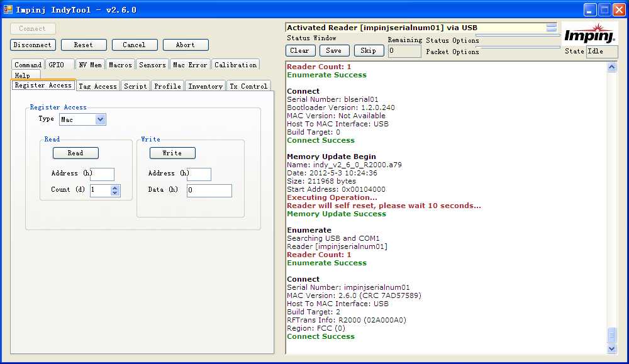Image resolution: width=629 pixels, height=364 pixels.
Task: Click the IndyTool title bar app icon
Action: click(x=8, y=9)
